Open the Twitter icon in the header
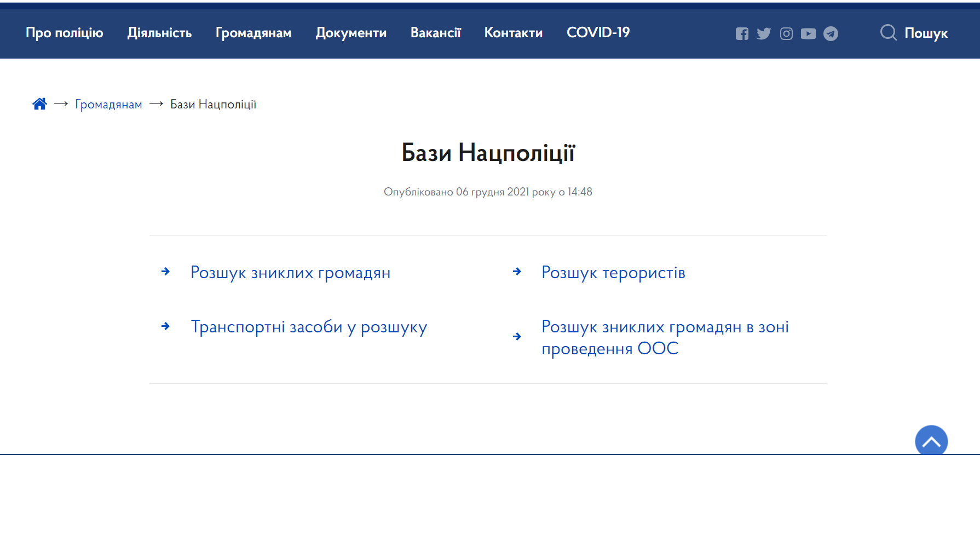 coord(764,33)
